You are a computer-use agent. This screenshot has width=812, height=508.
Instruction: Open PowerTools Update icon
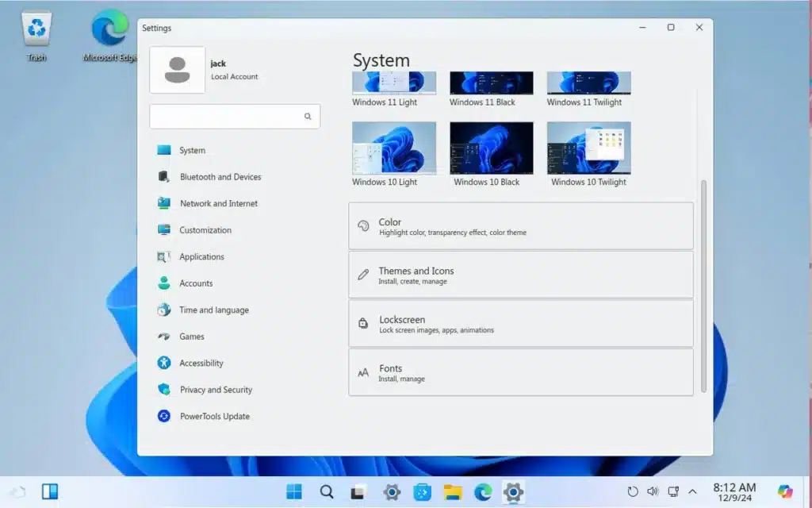tap(163, 416)
